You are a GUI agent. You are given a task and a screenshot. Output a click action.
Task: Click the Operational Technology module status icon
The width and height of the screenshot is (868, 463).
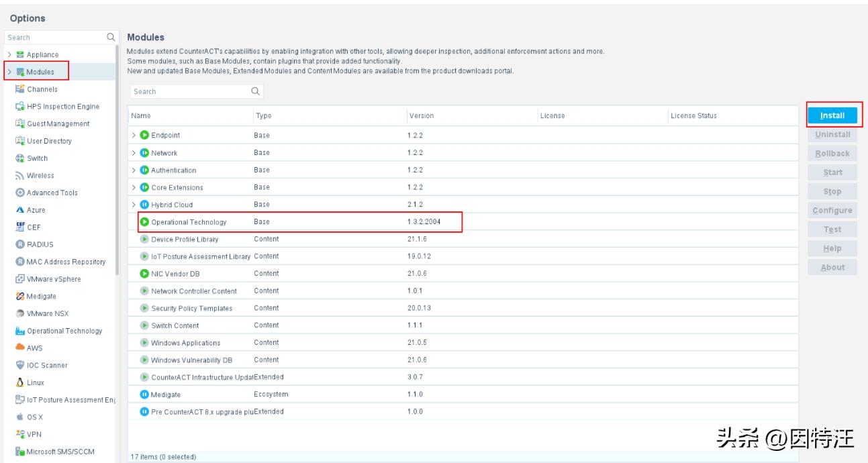(x=143, y=222)
